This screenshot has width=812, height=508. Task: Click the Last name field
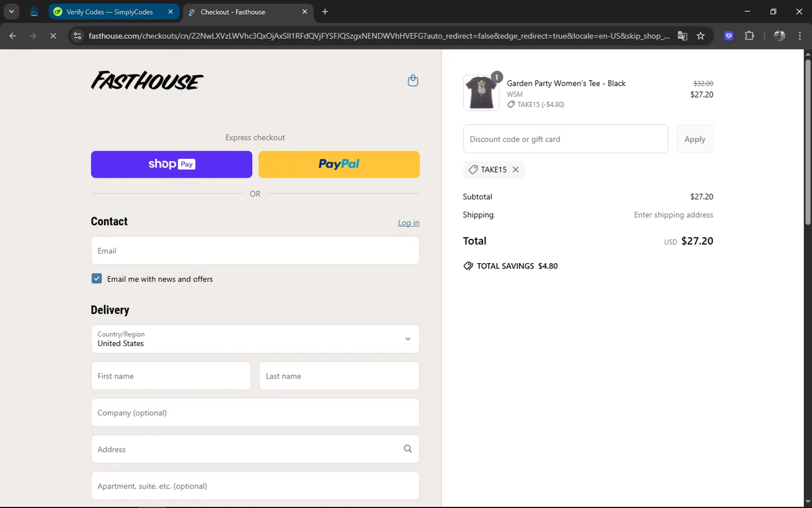pyautogui.click(x=339, y=376)
